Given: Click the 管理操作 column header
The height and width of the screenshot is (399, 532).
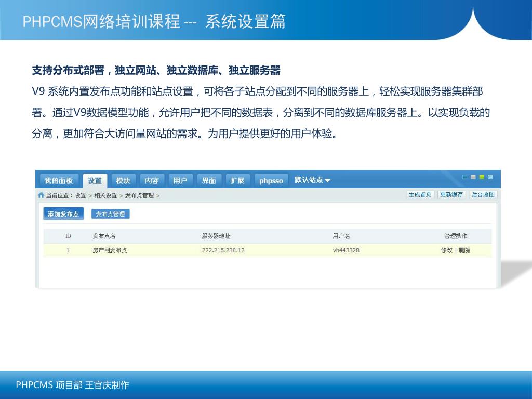Looking at the screenshot, I should (456, 236).
